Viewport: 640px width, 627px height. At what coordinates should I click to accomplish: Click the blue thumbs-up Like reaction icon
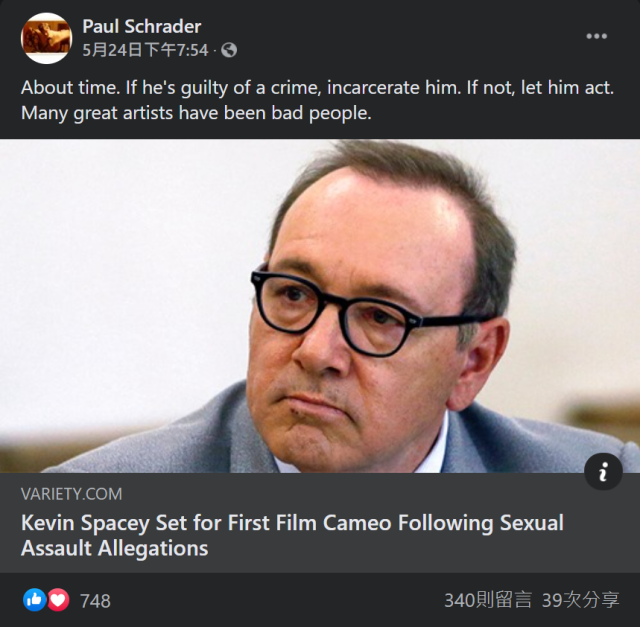34,600
